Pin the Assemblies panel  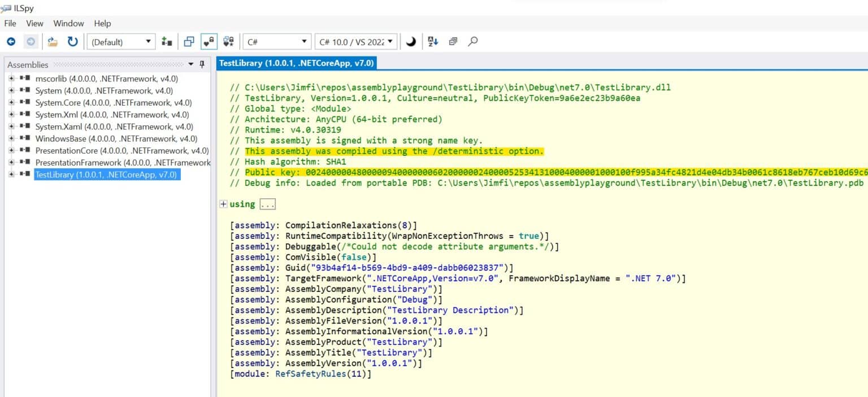202,64
